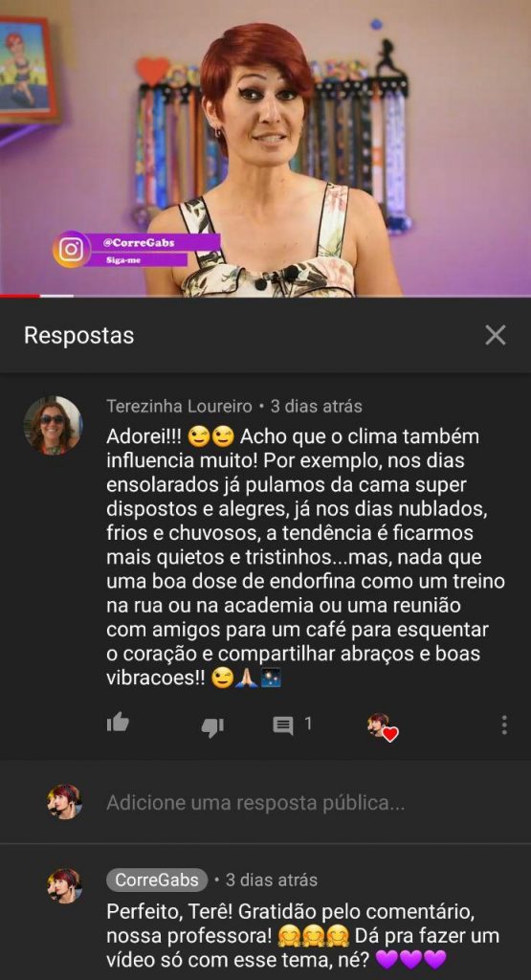Image resolution: width=531 pixels, height=980 pixels.
Task: Select the Terezinha Loureiro username text
Action: click(179, 406)
